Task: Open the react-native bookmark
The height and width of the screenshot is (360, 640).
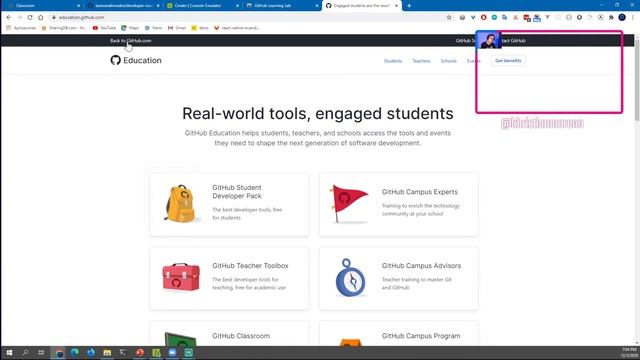Action: pyautogui.click(x=237, y=28)
